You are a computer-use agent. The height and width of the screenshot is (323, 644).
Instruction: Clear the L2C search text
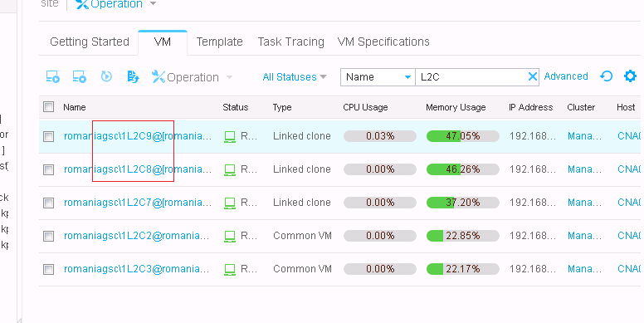coord(532,76)
